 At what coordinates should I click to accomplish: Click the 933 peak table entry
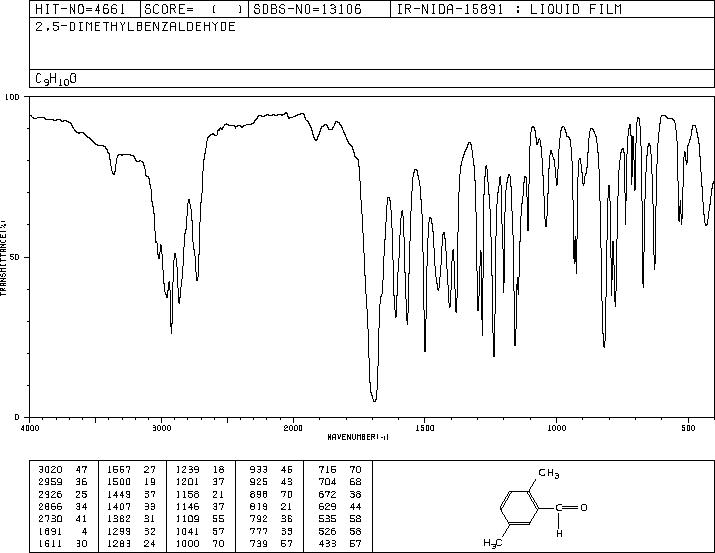[271, 469]
